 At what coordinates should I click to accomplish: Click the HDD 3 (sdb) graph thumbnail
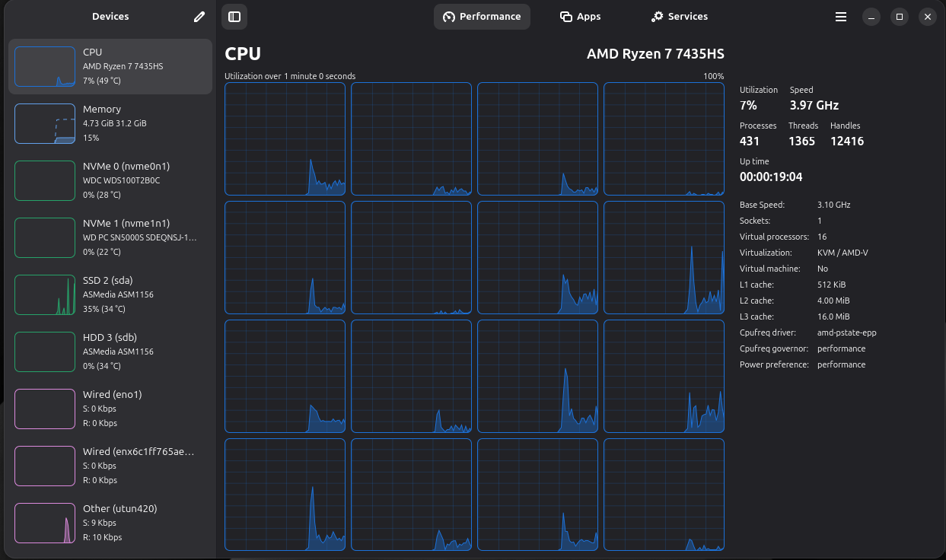[45, 352]
